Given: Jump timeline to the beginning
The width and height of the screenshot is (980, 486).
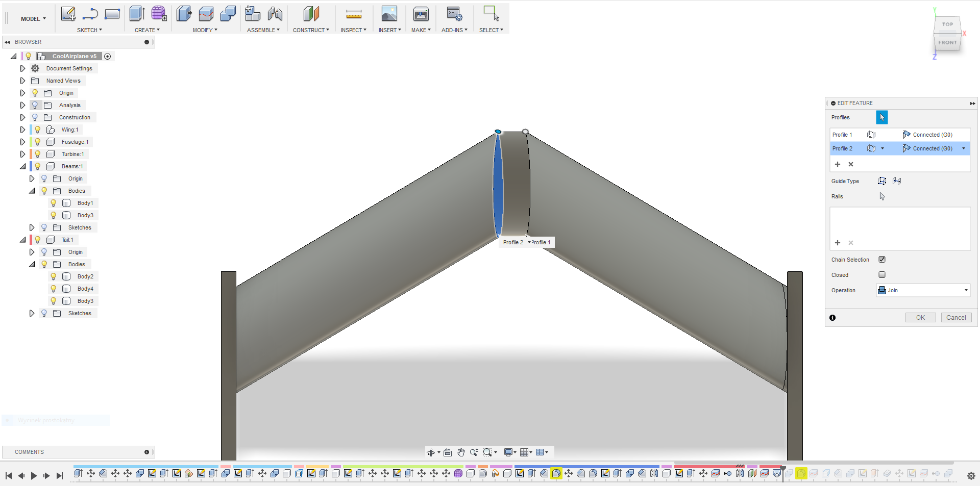Looking at the screenshot, I should click(9, 476).
